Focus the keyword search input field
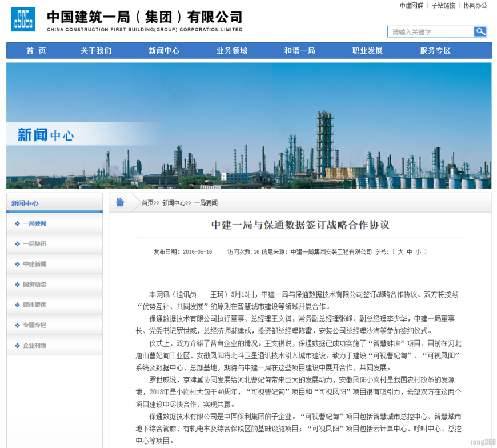The width and height of the screenshot is (497, 448). [431, 31]
